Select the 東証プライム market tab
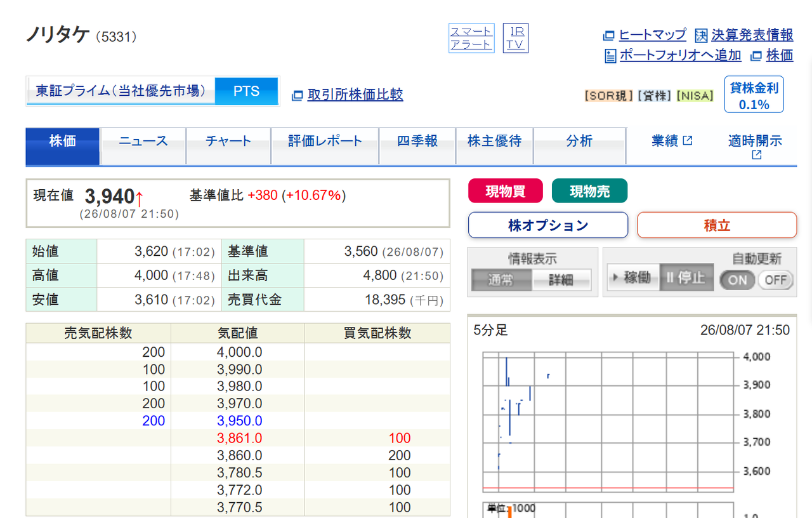The width and height of the screenshot is (812, 518). pyautogui.click(x=121, y=91)
